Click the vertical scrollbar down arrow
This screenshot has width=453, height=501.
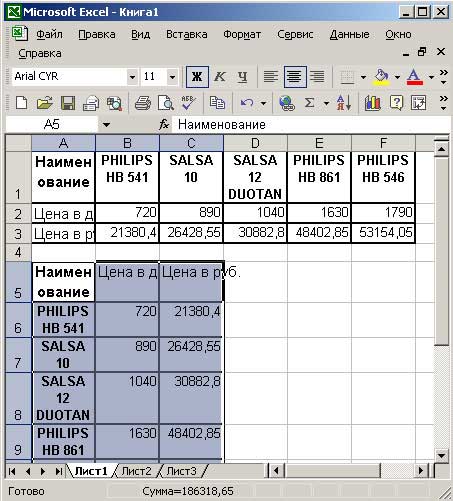pyautogui.click(x=442, y=456)
